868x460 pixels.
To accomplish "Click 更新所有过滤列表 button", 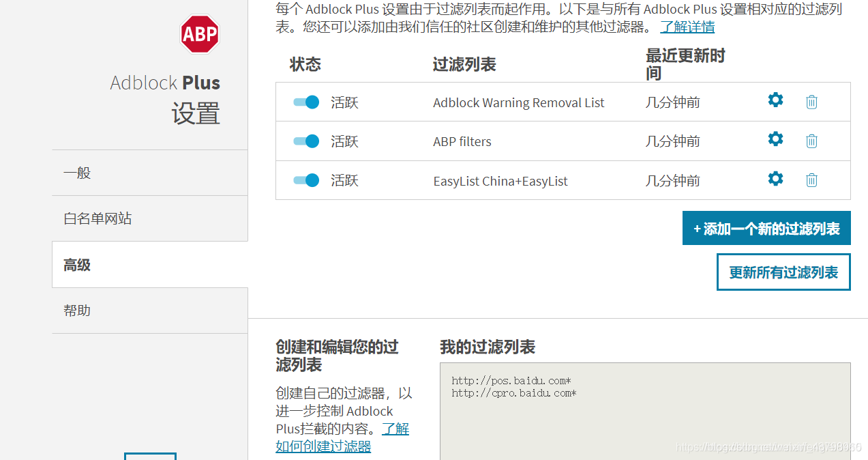I will pyautogui.click(x=783, y=272).
